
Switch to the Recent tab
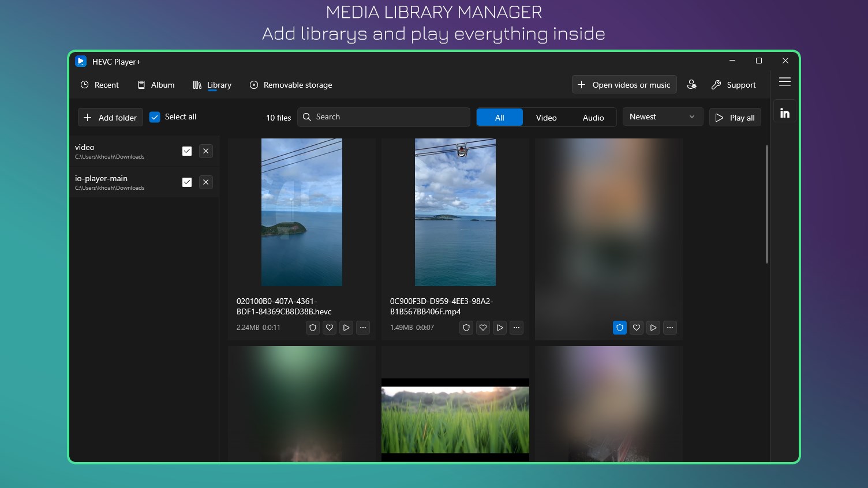(99, 85)
